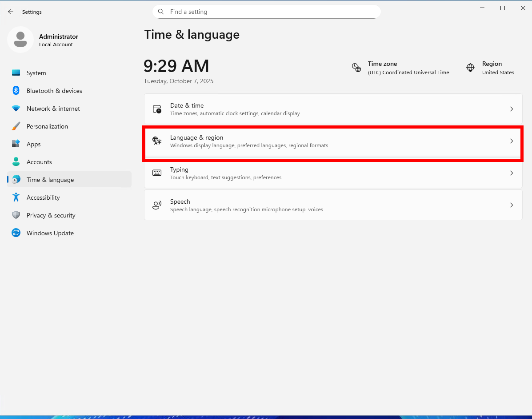
Task: Open the System settings icon
Action: (x=16, y=73)
